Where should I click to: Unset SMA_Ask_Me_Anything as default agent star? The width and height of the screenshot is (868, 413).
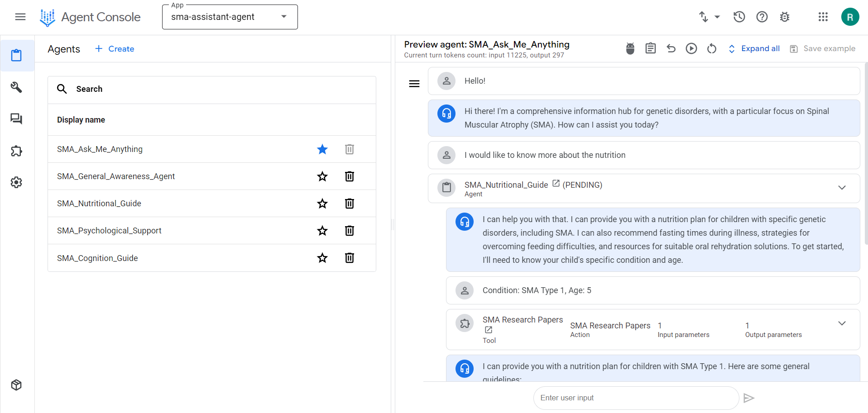pos(322,149)
